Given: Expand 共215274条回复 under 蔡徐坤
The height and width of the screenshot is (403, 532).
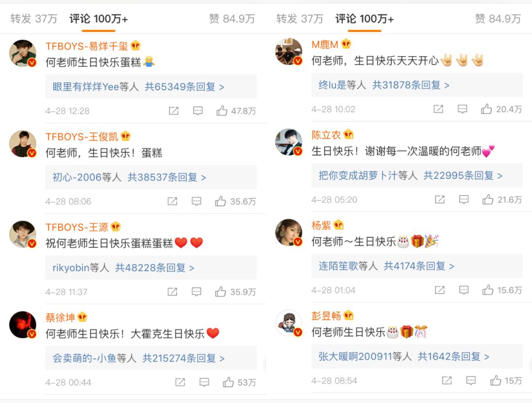Looking at the screenshot, I should click(183, 358).
